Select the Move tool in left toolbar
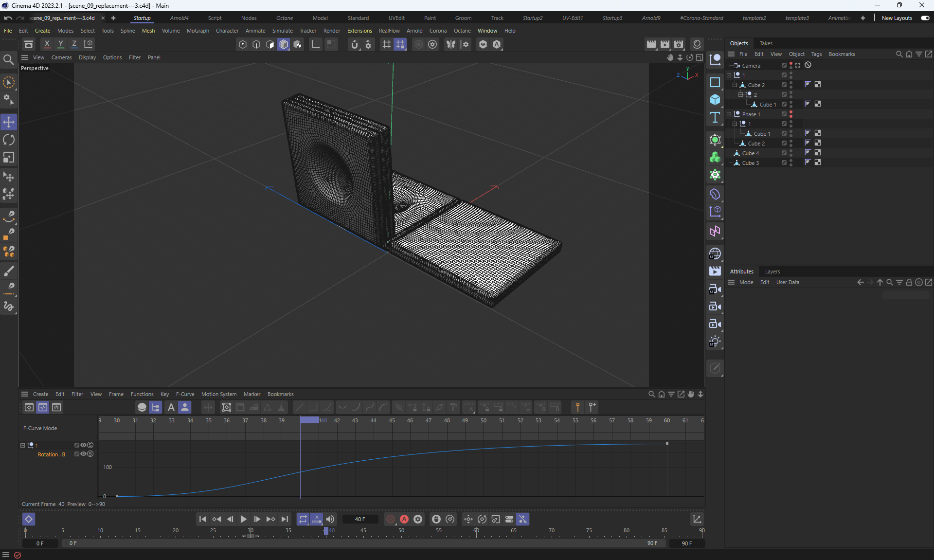This screenshot has height=560, width=934. (9, 122)
